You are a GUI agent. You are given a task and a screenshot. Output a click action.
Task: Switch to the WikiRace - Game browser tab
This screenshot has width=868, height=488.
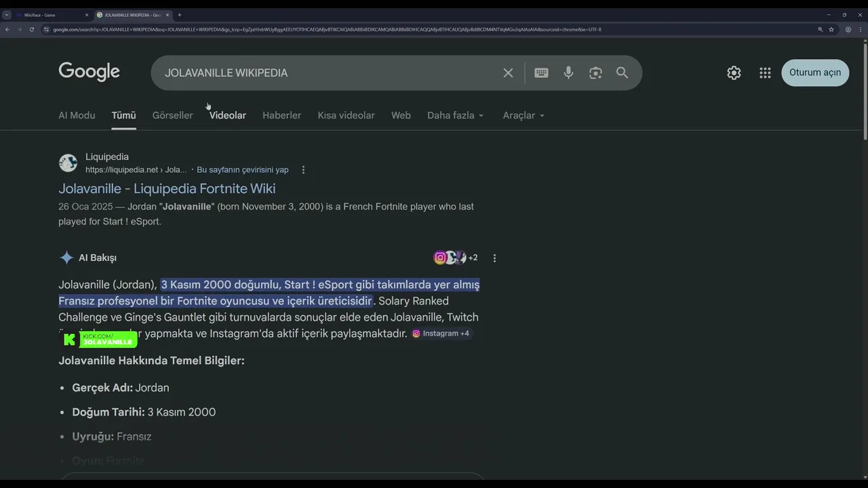coord(52,15)
